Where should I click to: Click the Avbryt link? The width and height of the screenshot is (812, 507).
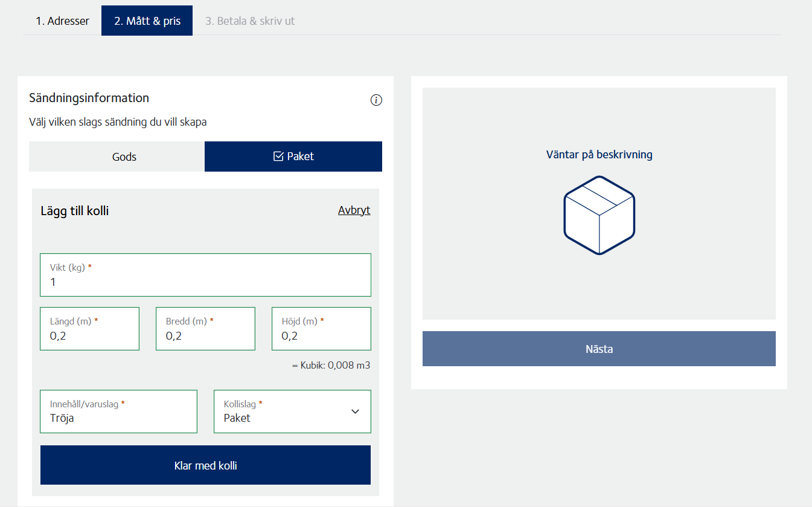click(354, 210)
